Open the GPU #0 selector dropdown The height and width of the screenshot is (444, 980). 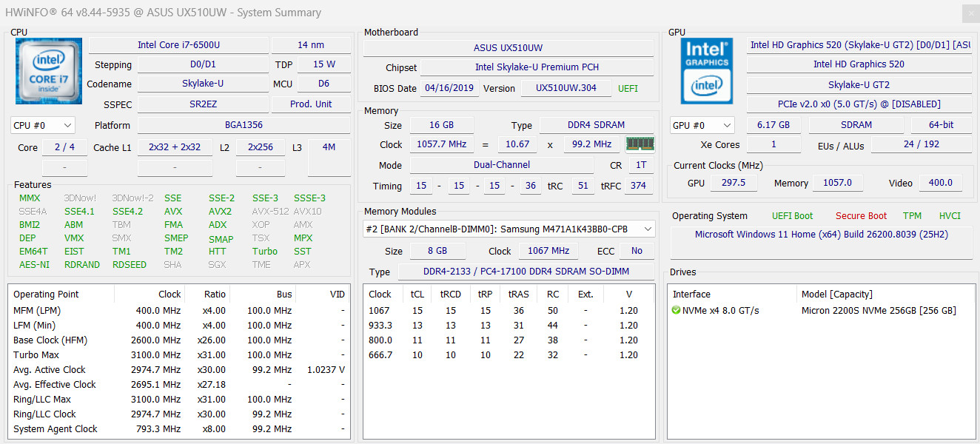(x=702, y=125)
